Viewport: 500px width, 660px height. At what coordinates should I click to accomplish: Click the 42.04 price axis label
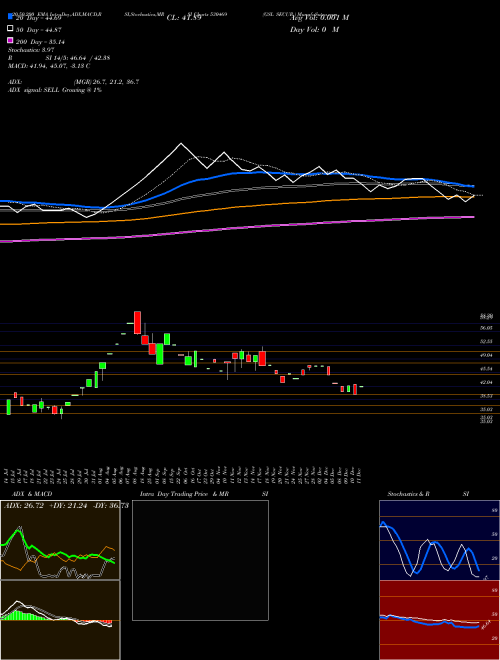[x=486, y=382]
